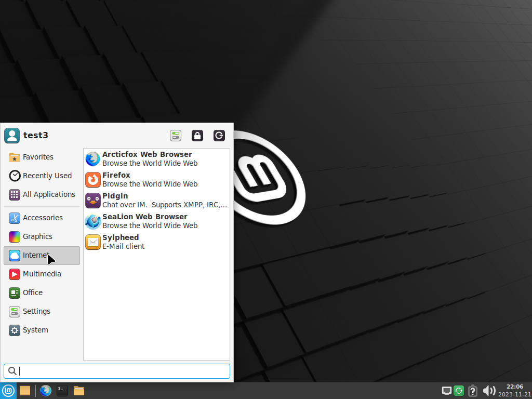Open the Multimedia category

click(42, 274)
